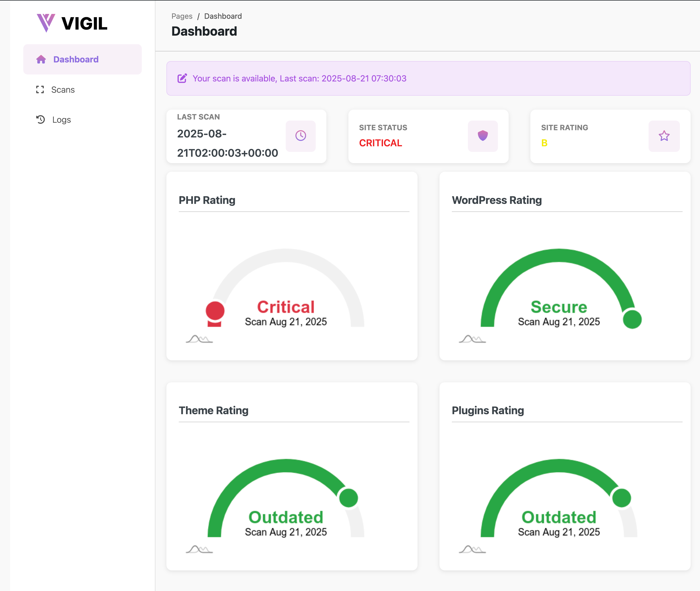The width and height of the screenshot is (700, 591).
Task: Click chart icon under Theme Rating gauge
Action: (199, 549)
